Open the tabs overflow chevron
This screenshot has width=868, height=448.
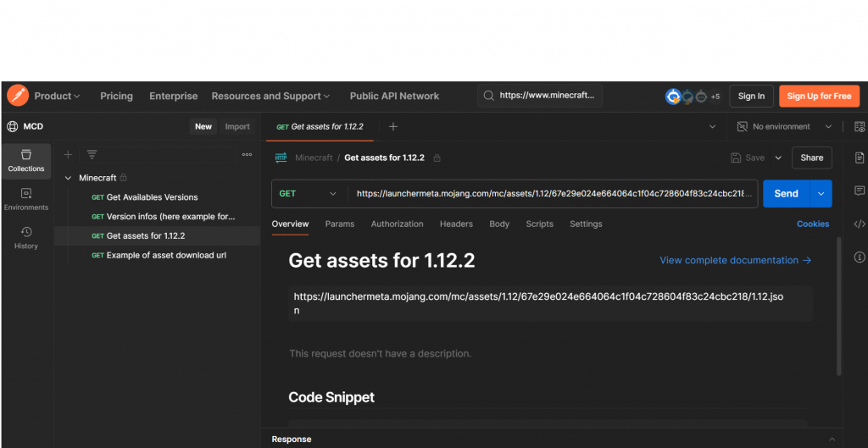pyautogui.click(x=712, y=127)
